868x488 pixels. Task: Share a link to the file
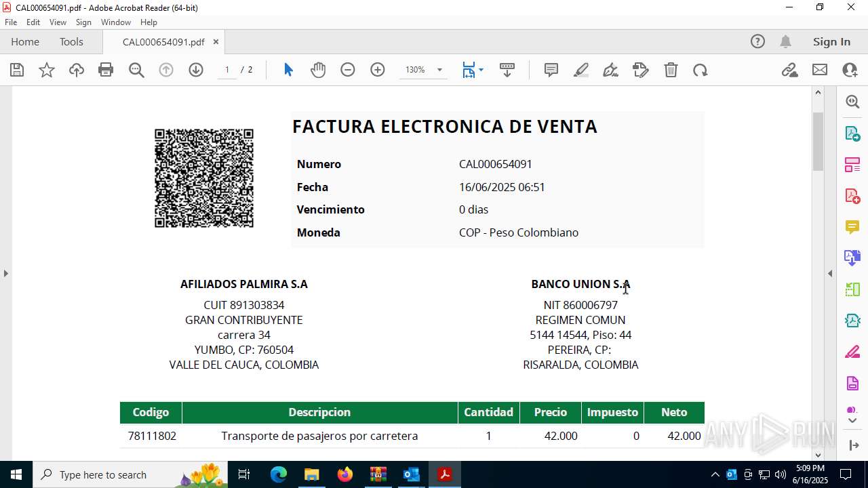pyautogui.click(x=789, y=70)
